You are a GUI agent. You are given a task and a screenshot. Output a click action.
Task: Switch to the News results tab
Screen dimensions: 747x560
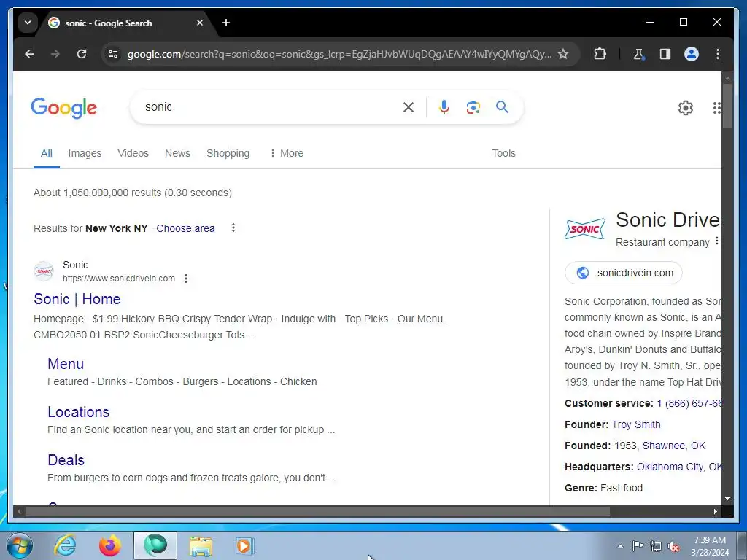pos(177,153)
